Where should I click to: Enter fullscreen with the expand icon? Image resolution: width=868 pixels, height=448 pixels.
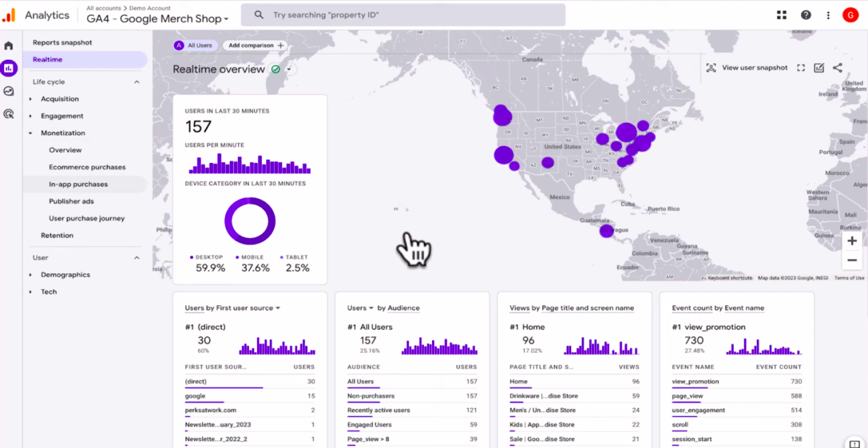point(801,67)
